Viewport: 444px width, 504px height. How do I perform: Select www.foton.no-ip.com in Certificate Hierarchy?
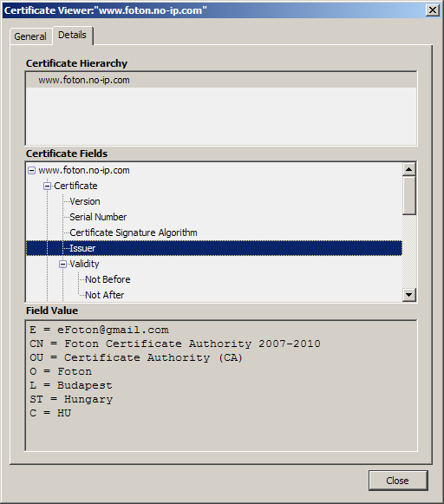tap(221, 80)
